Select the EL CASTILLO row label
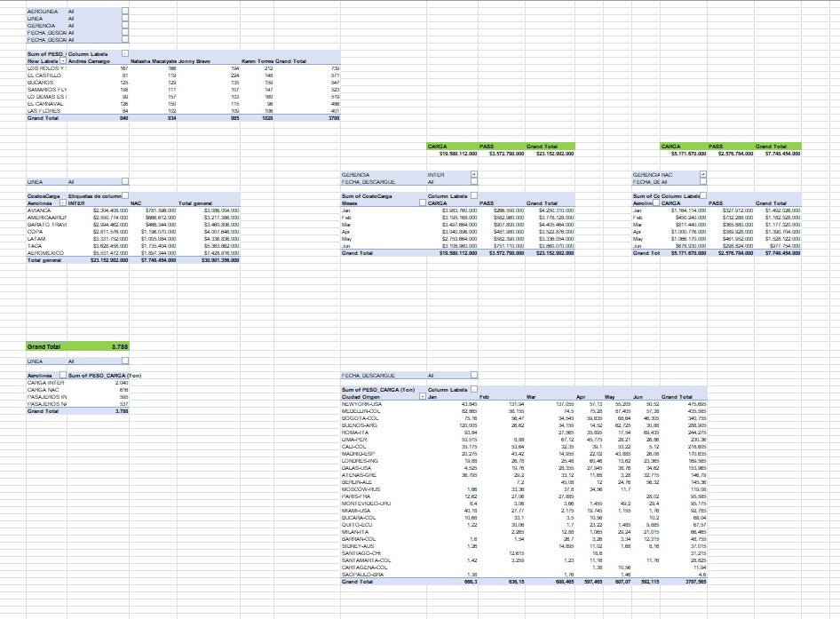This screenshot has height=619, width=840. coord(44,75)
